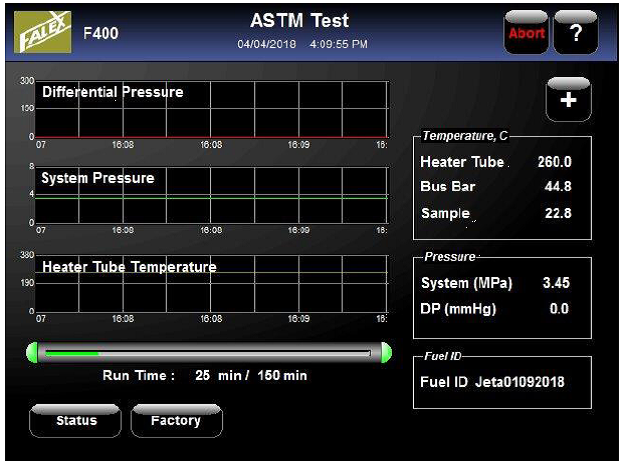Open the Status screen
Image resolution: width=624 pixels, height=466 pixels.
click(76, 421)
